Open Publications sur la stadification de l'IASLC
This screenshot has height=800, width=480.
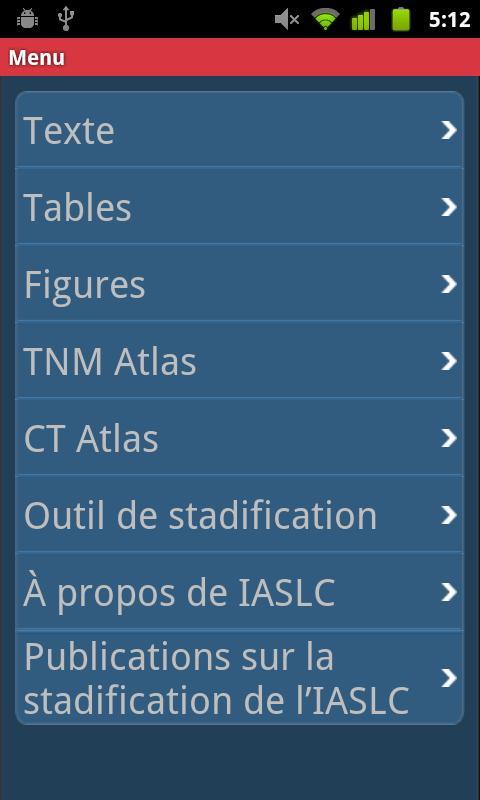click(x=239, y=678)
